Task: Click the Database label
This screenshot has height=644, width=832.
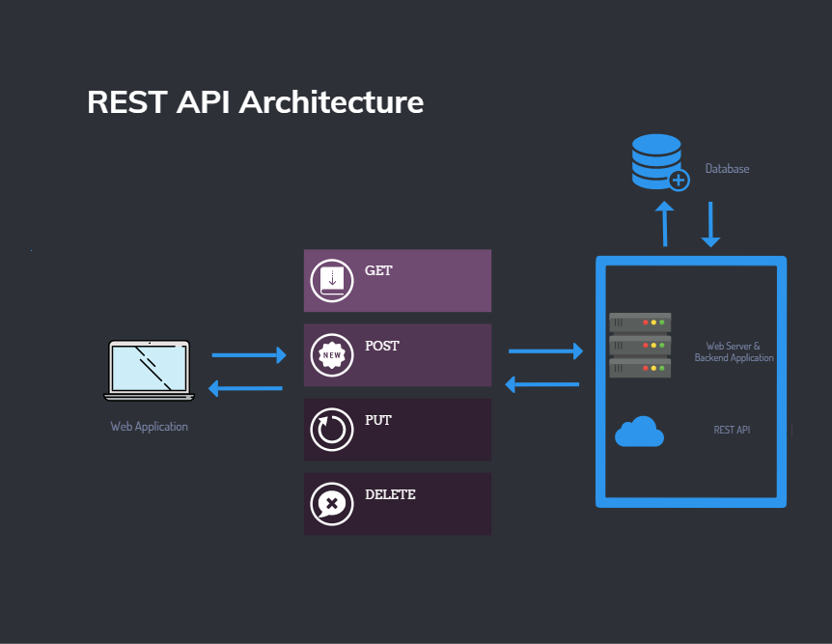Action: pos(727,169)
